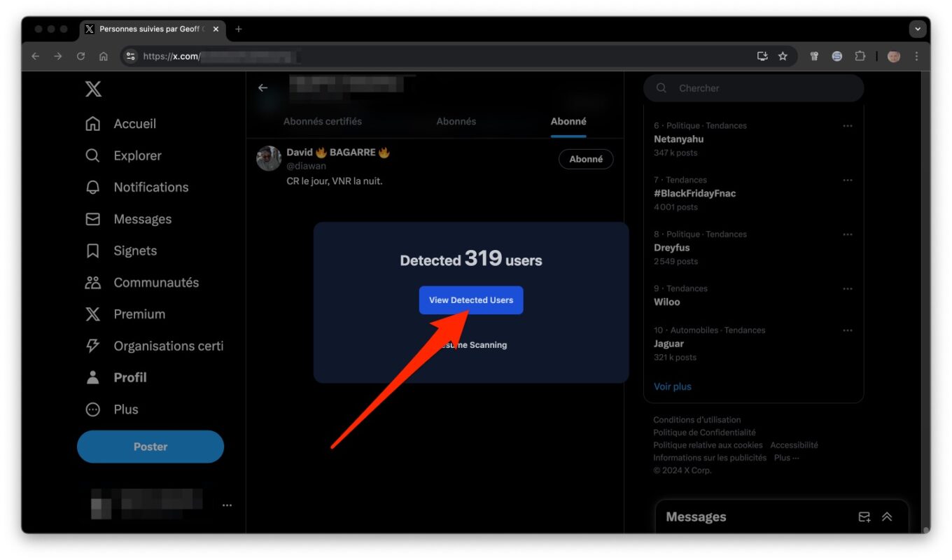Open #BlackFridayFnac trend

[695, 193]
